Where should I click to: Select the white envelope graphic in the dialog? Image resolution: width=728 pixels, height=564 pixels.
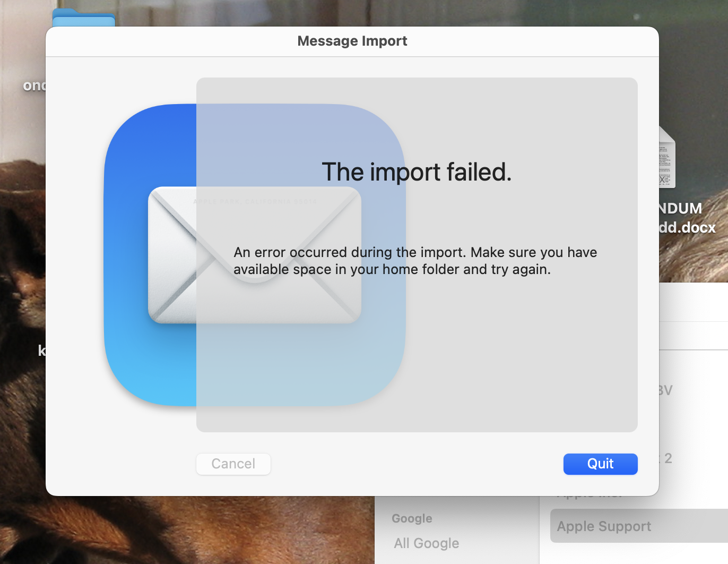tap(255, 255)
